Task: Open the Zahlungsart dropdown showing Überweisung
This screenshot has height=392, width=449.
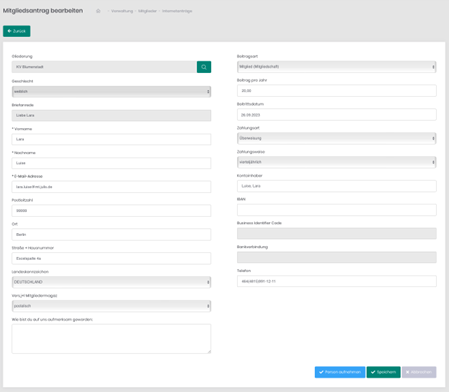Action: click(x=337, y=138)
